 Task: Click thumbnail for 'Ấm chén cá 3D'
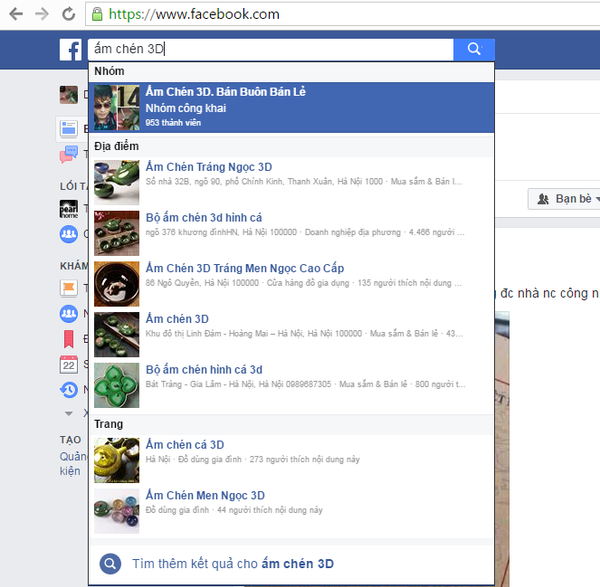click(117, 460)
